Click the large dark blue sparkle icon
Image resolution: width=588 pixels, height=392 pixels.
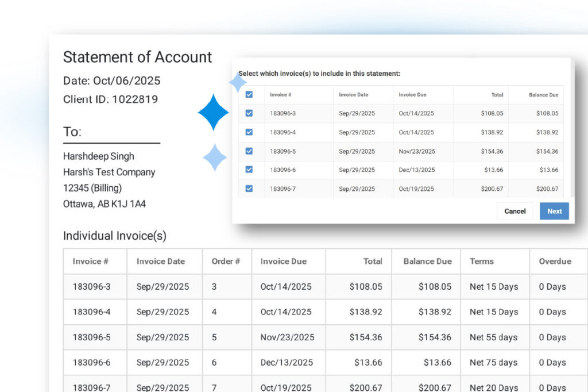214,113
